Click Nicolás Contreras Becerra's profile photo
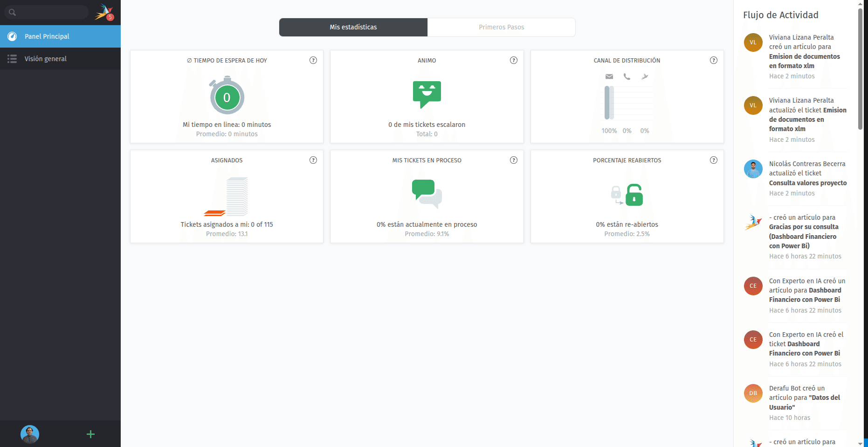Viewport: 868px width, 447px height. [753, 169]
